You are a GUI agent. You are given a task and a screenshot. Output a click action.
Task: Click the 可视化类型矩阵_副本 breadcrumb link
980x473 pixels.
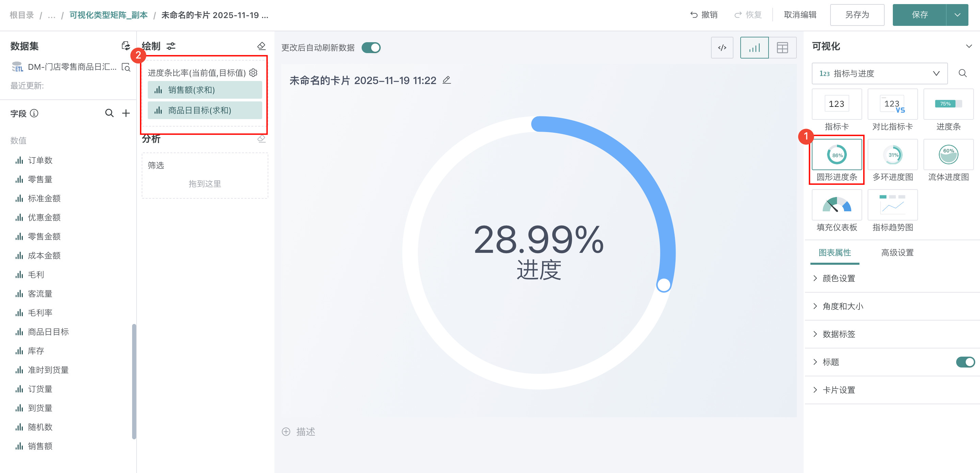coord(108,15)
